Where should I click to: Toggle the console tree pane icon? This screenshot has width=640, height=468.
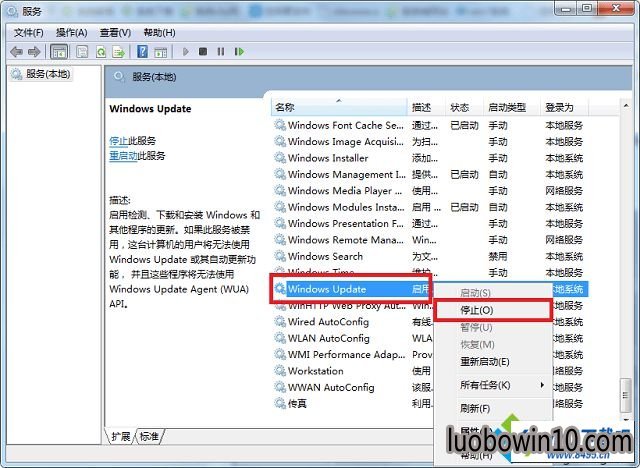pos(59,52)
